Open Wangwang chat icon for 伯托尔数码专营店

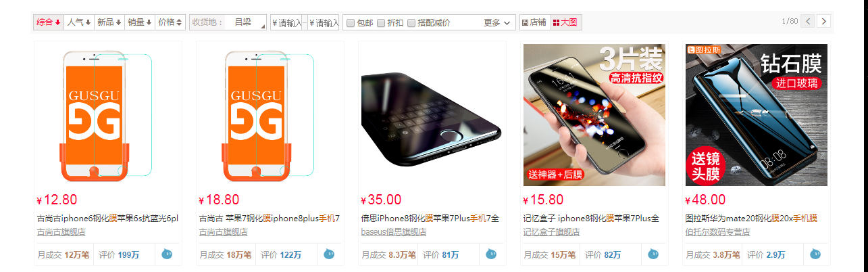(816, 254)
